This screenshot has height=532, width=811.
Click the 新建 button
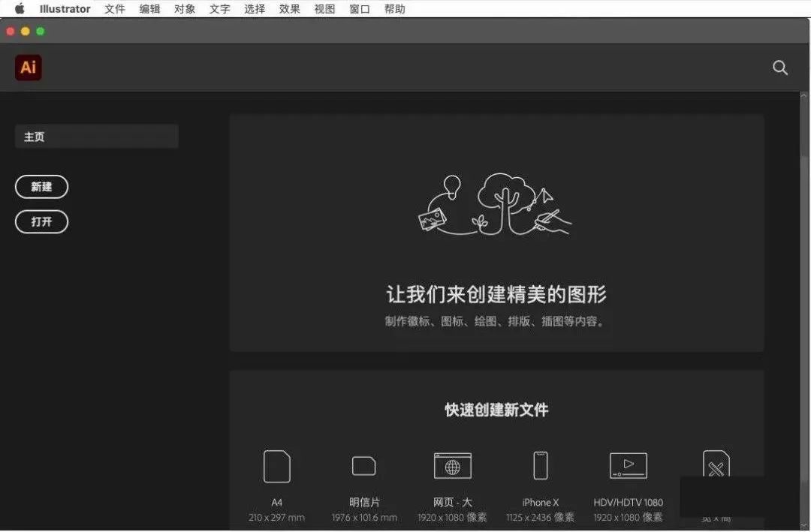click(42, 187)
